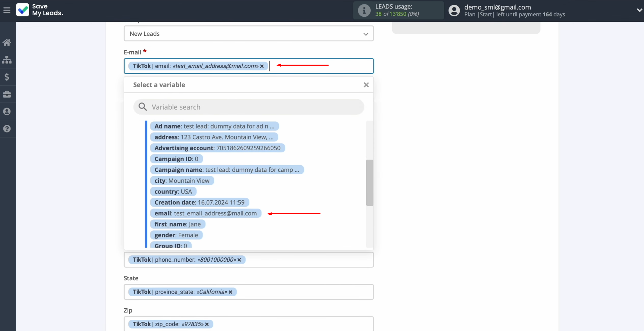
Task: Click the Save My Leads logo
Action: tap(40, 10)
